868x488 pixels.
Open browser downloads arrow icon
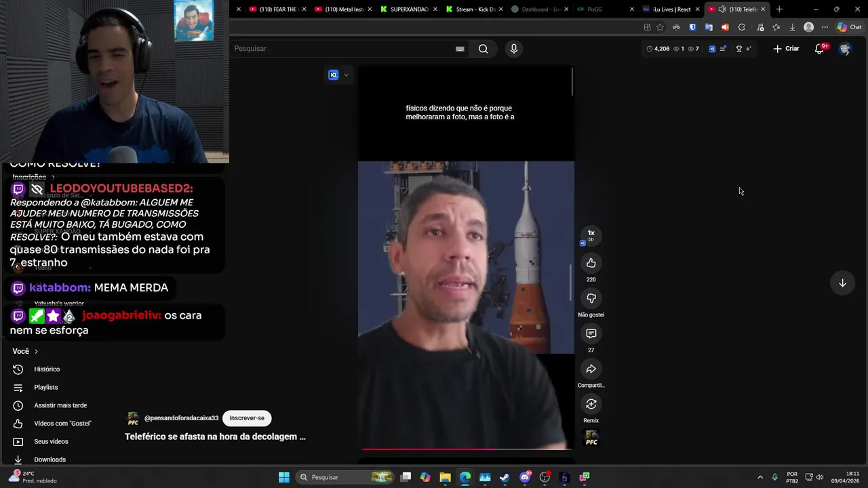[x=792, y=27]
